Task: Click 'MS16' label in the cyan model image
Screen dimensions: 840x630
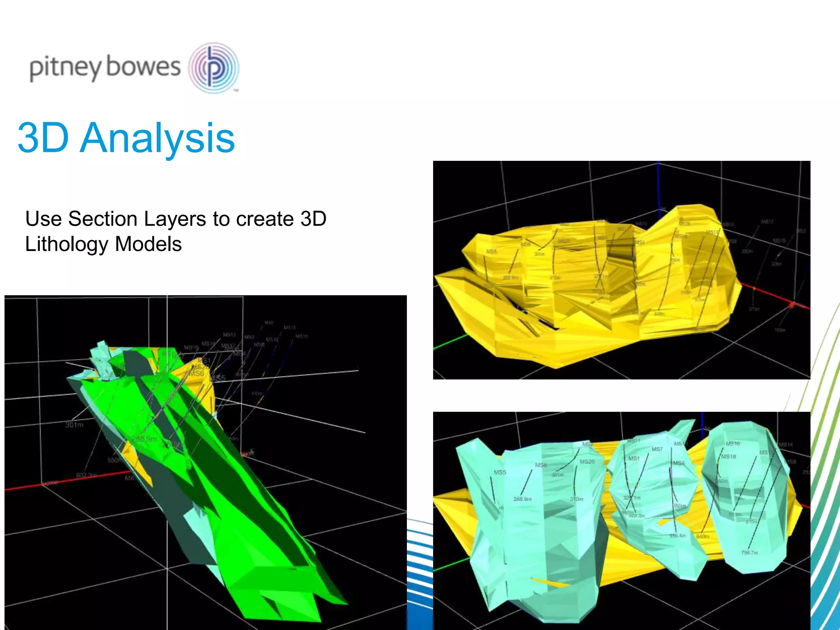Action: (x=733, y=444)
